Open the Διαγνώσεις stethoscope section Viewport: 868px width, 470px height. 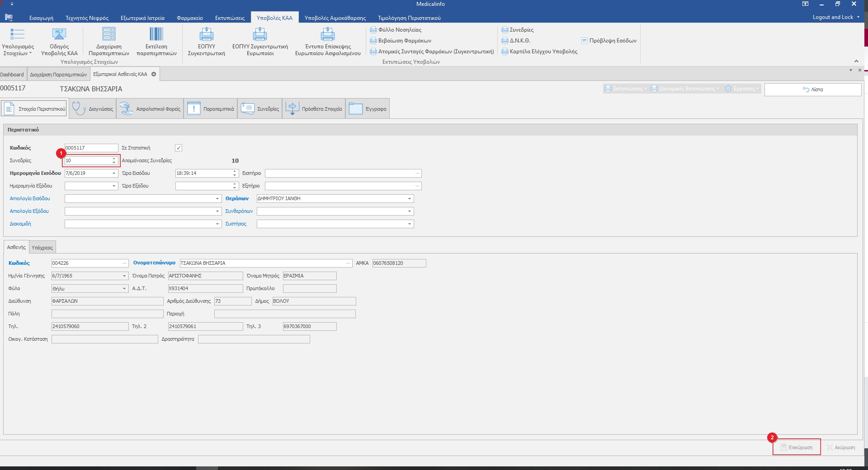[93, 109]
